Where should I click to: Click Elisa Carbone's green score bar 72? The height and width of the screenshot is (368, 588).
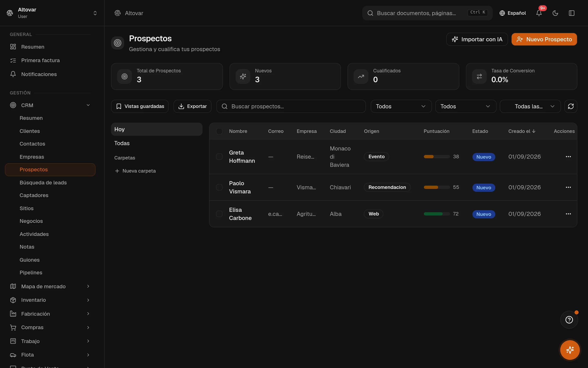[437, 214]
